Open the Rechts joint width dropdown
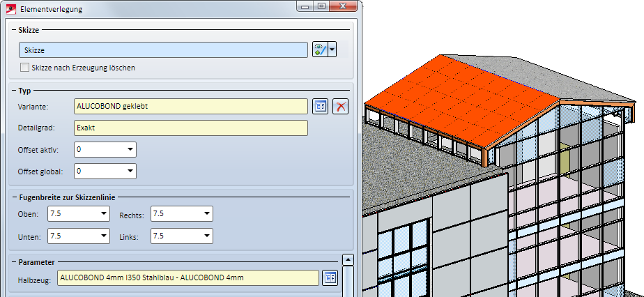 click(207, 213)
